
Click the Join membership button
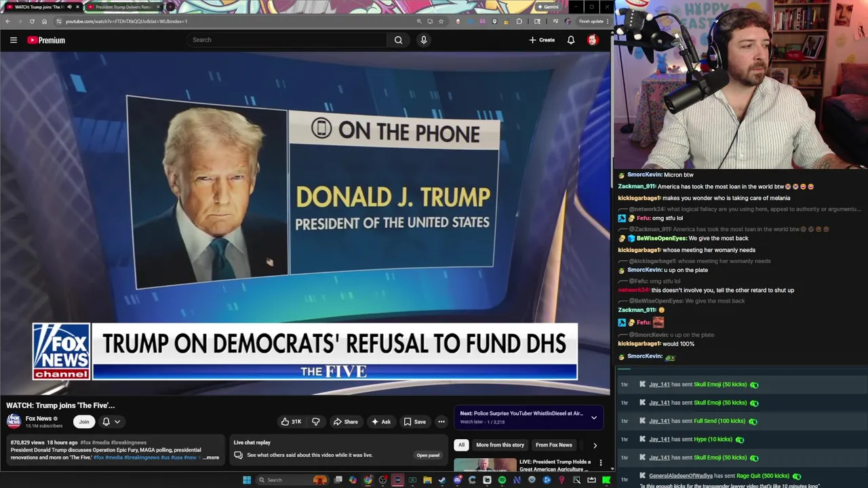(83, 422)
